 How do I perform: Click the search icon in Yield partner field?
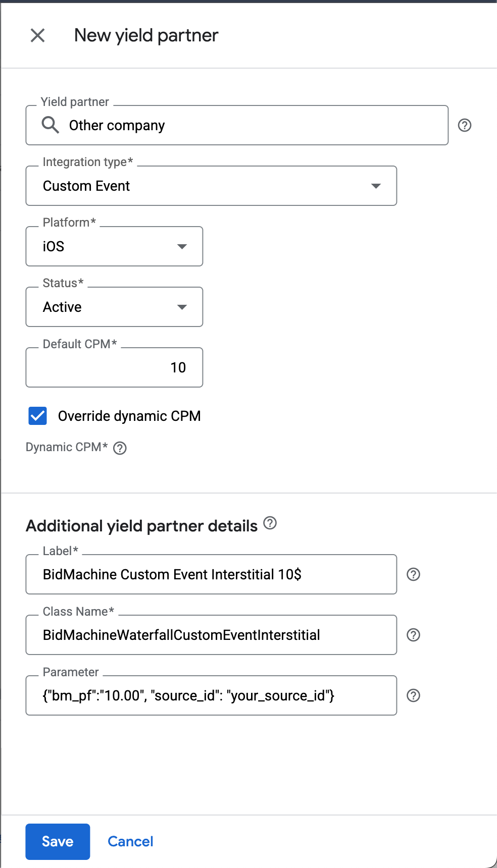(x=50, y=125)
